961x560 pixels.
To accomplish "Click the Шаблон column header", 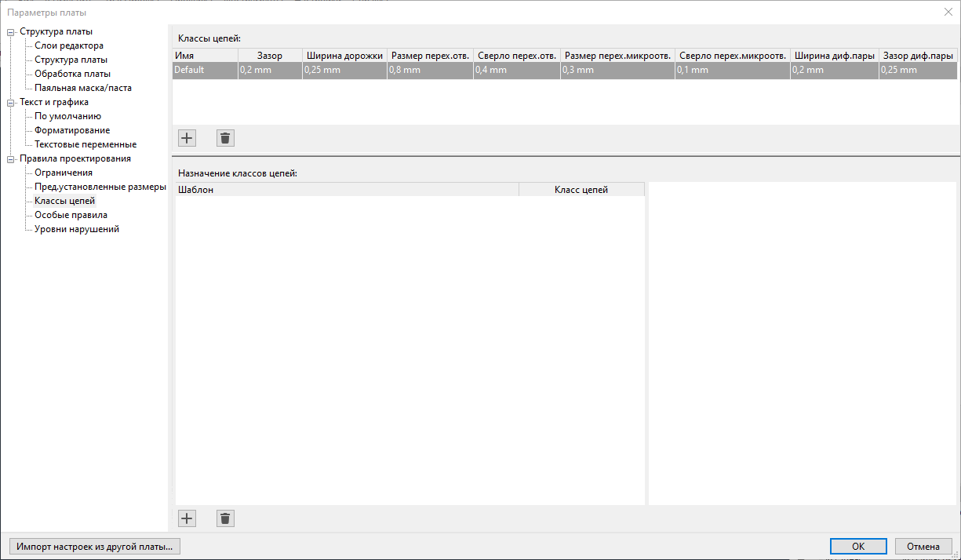I will [345, 190].
